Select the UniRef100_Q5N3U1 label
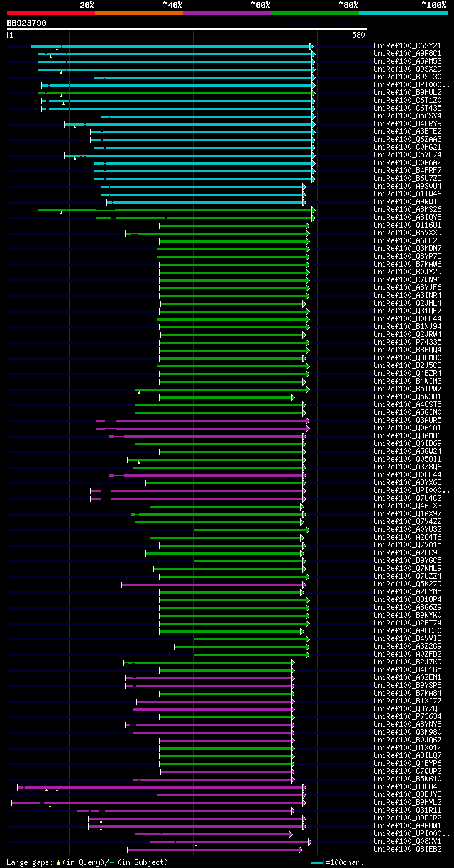Screen dimensions: 454x868 point(407,396)
